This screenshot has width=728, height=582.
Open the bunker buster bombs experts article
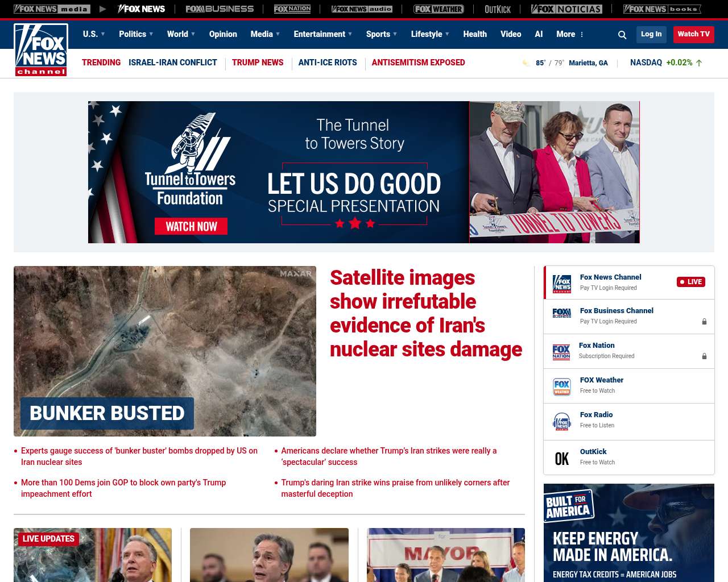tap(139, 456)
